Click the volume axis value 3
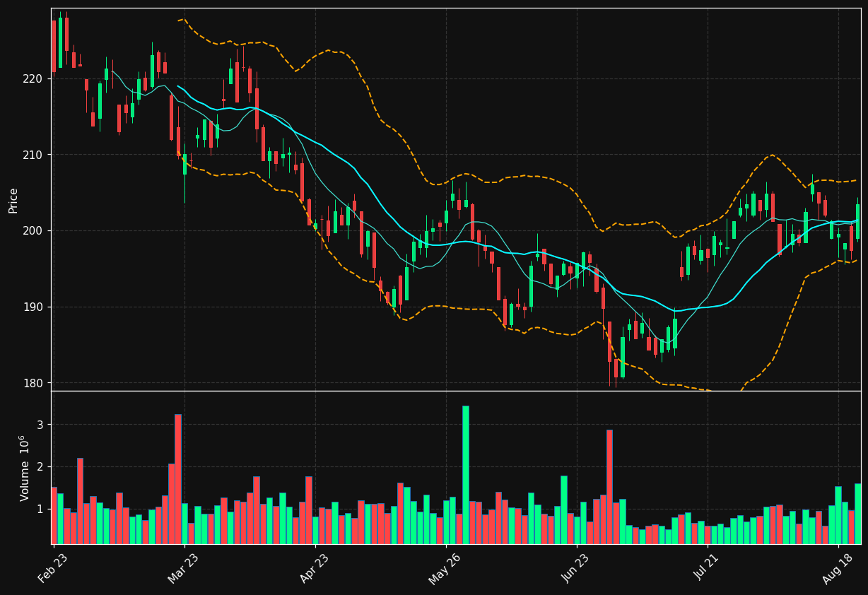This screenshot has height=595, width=868. [x=40, y=425]
